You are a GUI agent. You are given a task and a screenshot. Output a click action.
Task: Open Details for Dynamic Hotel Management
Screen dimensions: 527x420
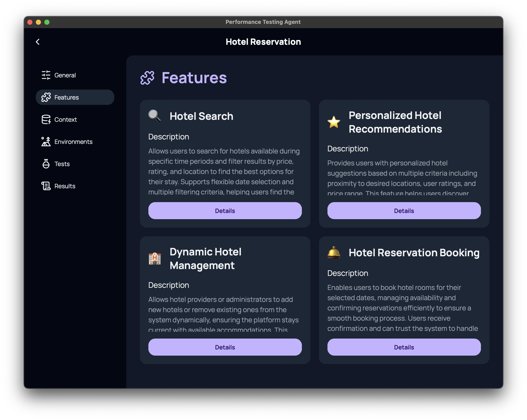point(225,347)
